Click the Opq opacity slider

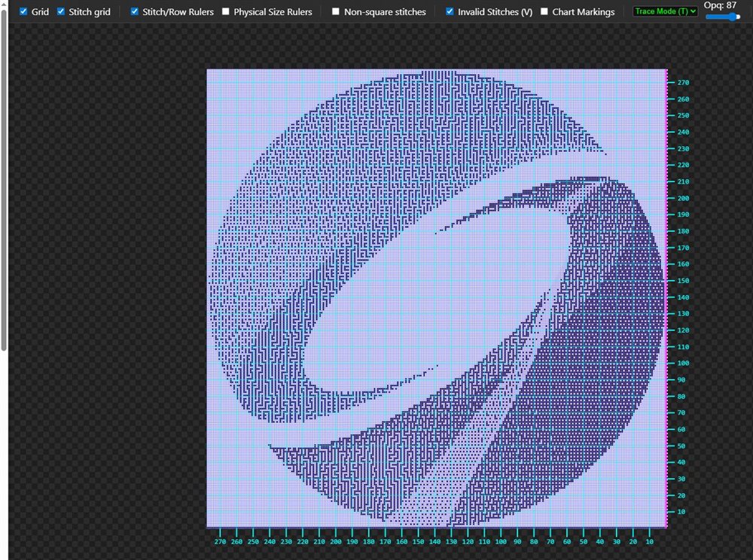tap(722, 17)
